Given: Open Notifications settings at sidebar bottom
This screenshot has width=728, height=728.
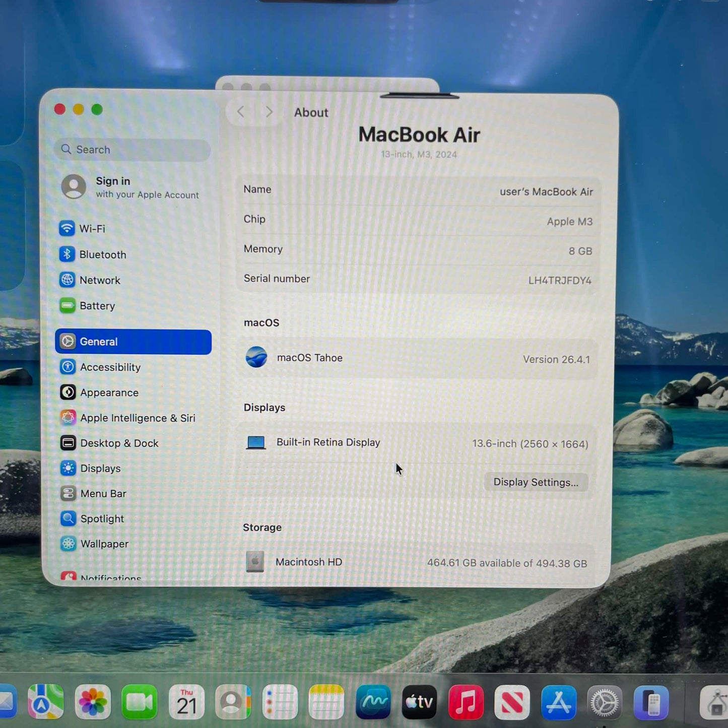Looking at the screenshot, I should pos(101,576).
